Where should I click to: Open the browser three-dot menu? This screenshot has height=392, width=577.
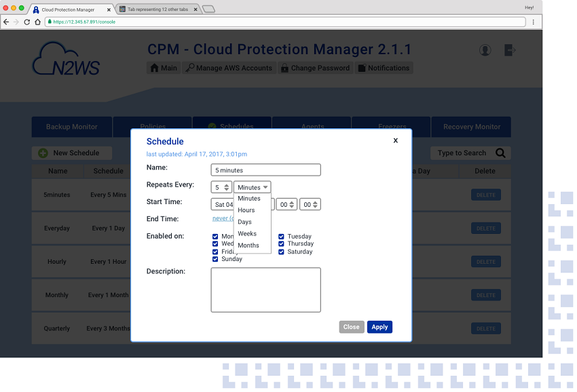point(534,22)
